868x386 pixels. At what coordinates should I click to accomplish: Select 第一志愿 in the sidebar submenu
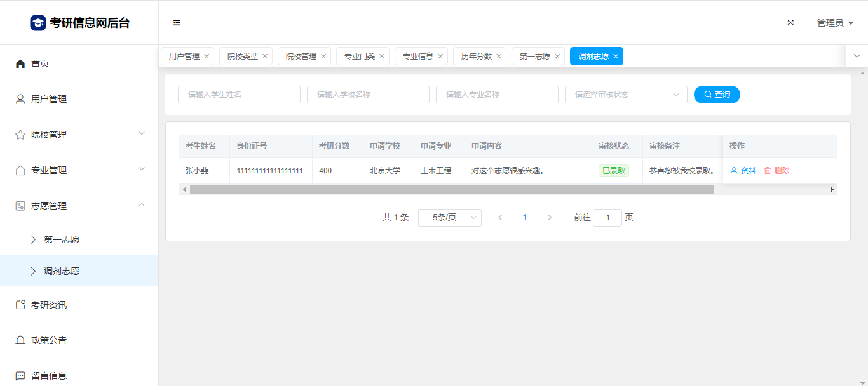tap(62, 239)
